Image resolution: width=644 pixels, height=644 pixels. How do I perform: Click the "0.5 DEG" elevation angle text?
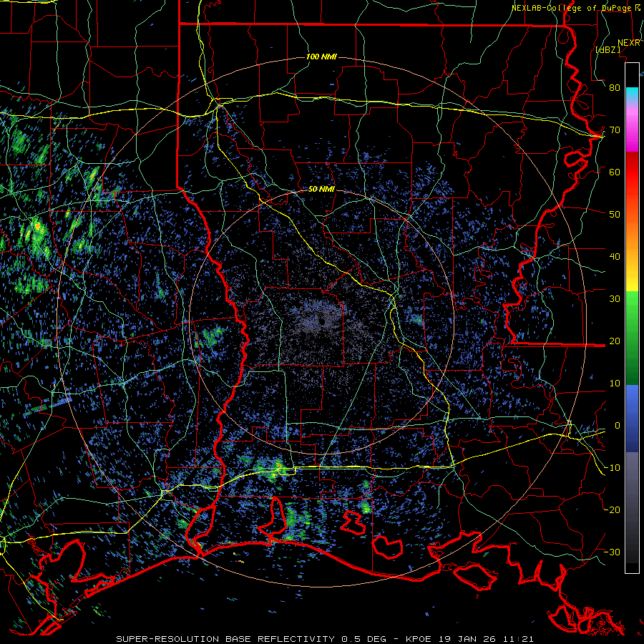[363, 639]
